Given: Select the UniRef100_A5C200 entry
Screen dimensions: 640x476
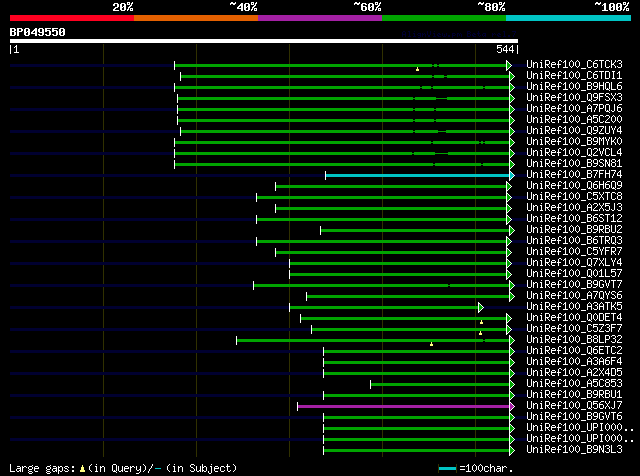Looking at the screenshot, I should click(574, 120).
